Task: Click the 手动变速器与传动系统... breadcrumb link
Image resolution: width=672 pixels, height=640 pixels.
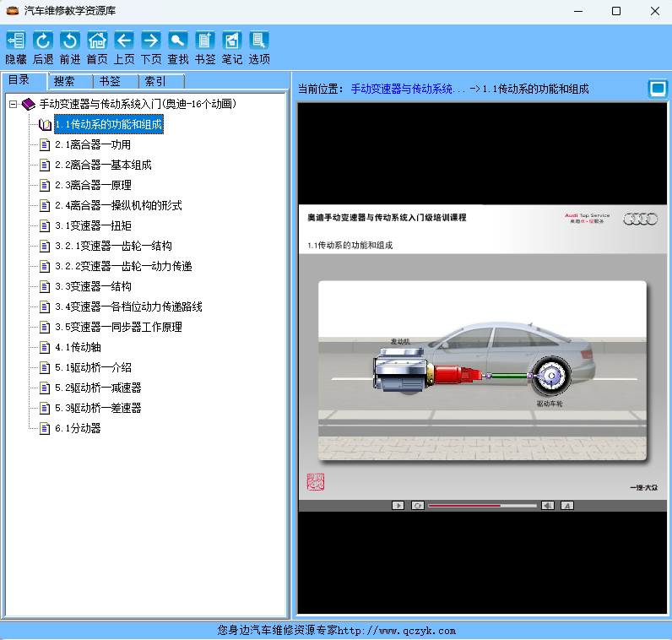Action: point(408,89)
